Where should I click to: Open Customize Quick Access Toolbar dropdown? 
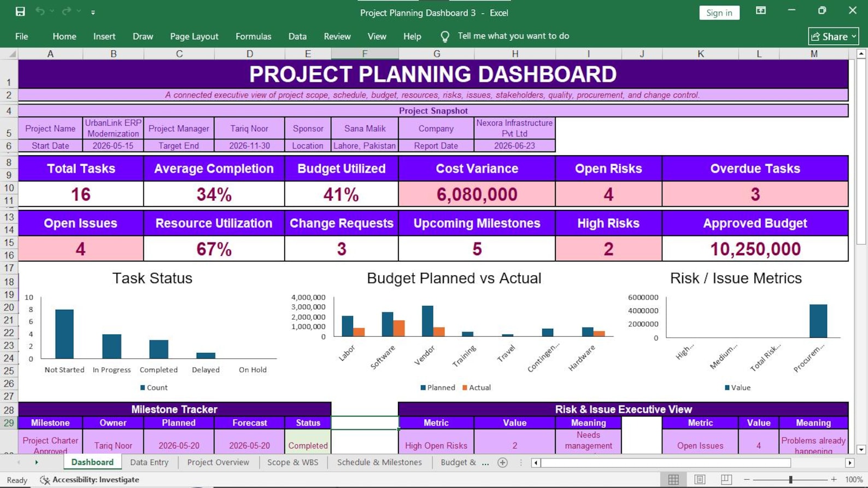click(x=93, y=12)
